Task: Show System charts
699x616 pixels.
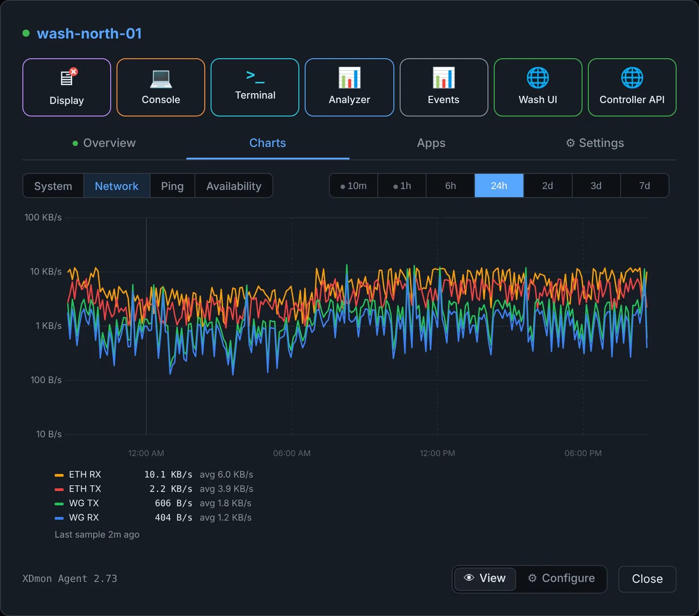Action: tap(53, 186)
